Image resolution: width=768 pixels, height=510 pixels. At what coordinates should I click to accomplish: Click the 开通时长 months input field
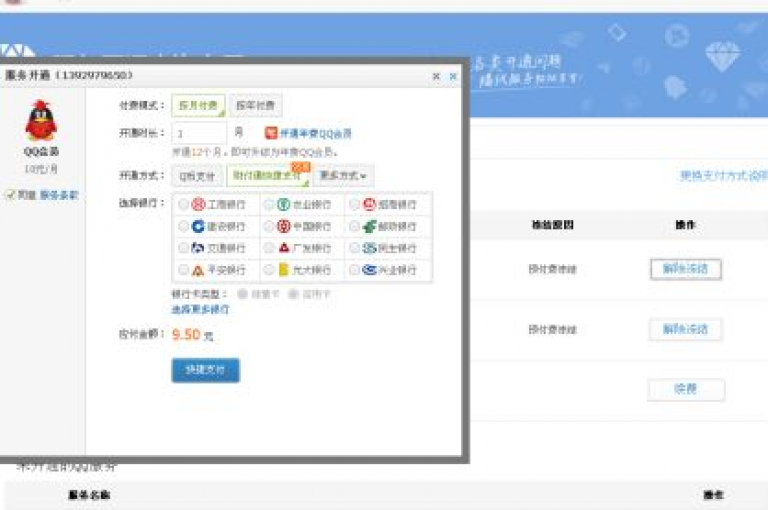click(x=199, y=133)
